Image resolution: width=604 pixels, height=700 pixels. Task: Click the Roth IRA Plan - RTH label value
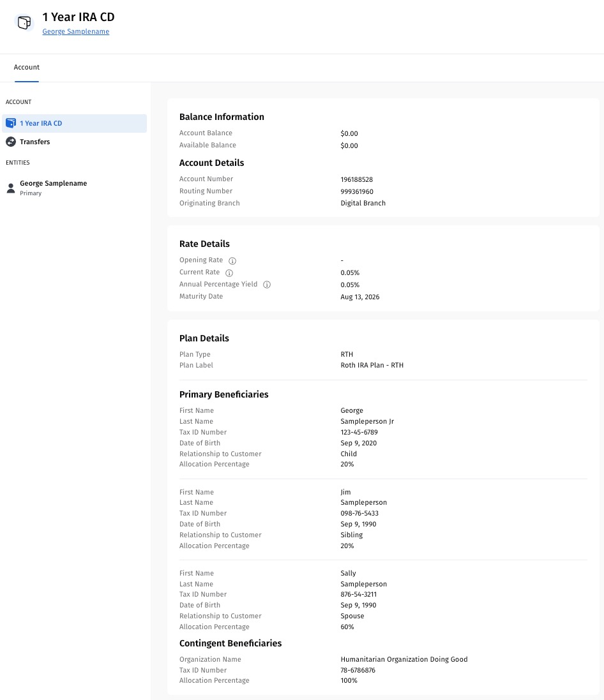coord(372,366)
